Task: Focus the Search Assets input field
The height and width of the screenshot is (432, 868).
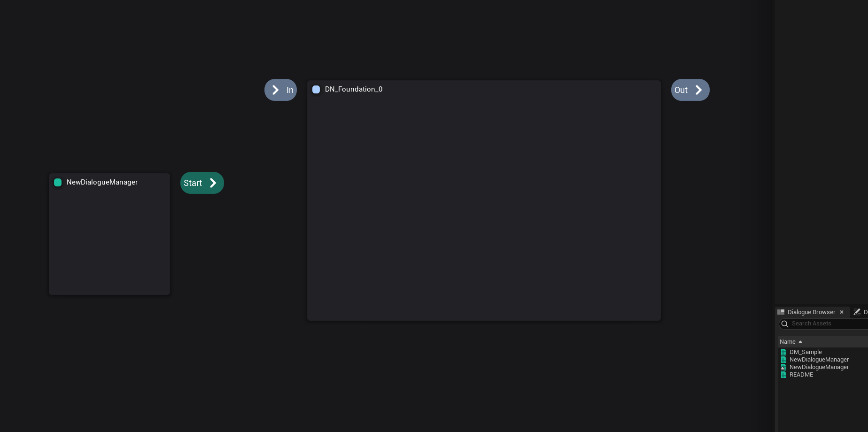Action: pos(827,324)
